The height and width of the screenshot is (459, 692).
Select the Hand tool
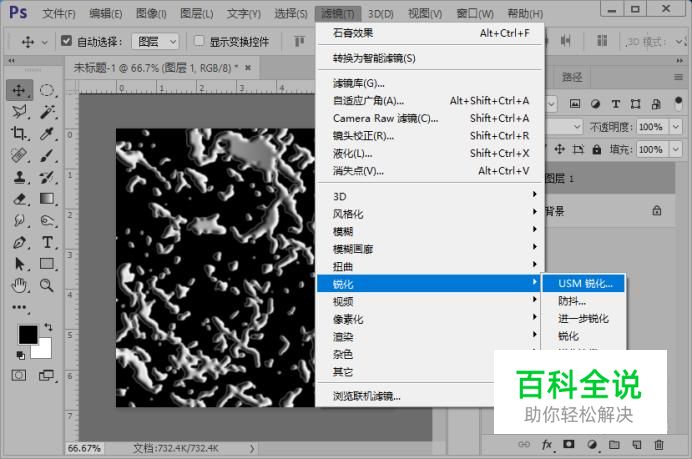(x=19, y=286)
